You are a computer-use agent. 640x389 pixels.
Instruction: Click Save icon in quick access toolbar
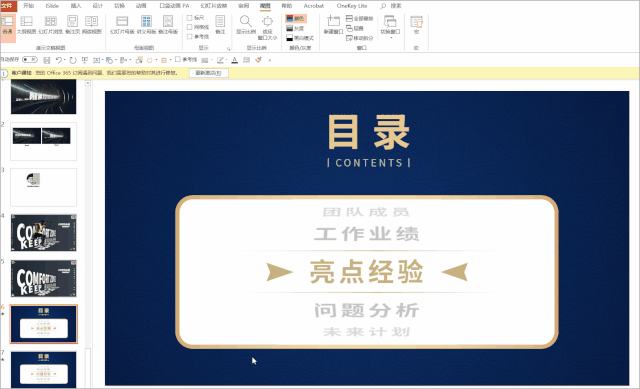47,60
